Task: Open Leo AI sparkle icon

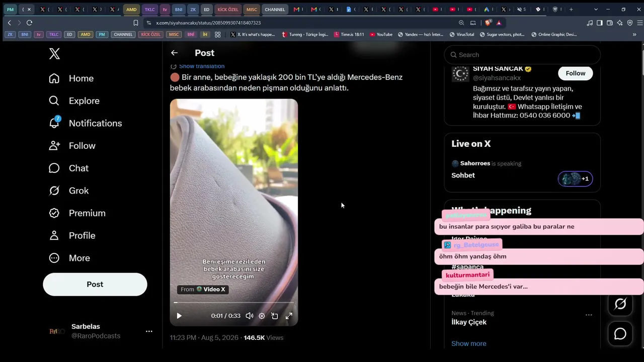Action: point(620,23)
